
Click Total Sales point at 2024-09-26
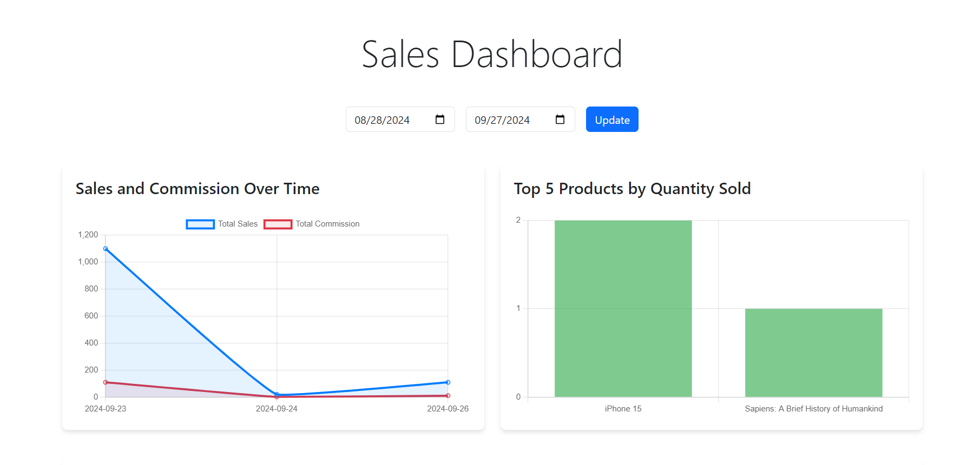click(x=448, y=382)
